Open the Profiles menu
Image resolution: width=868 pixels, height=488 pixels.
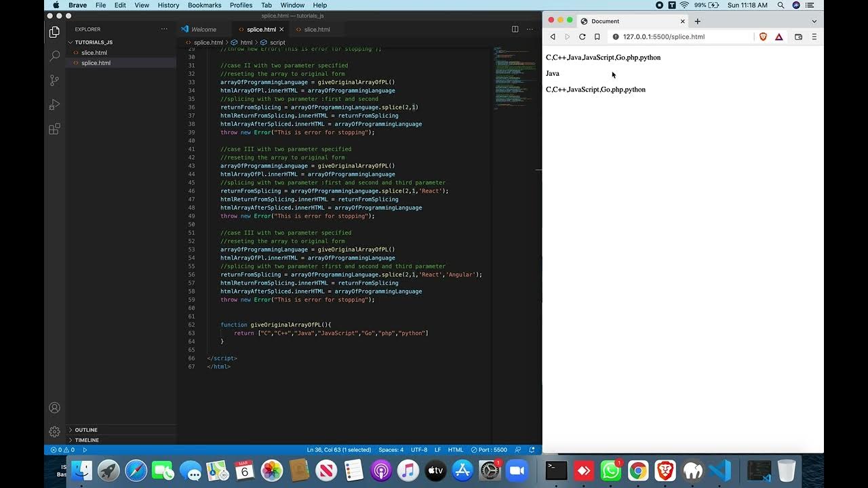click(x=241, y=5)
